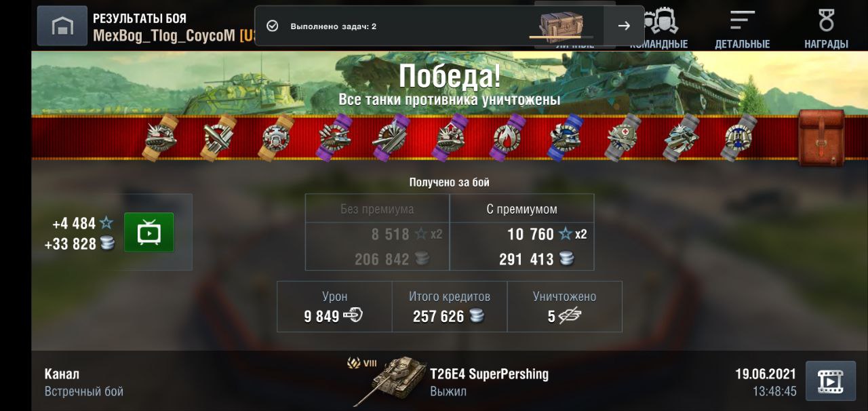
Task: Switch to the Награды tab
Action: tap(826, 28)
